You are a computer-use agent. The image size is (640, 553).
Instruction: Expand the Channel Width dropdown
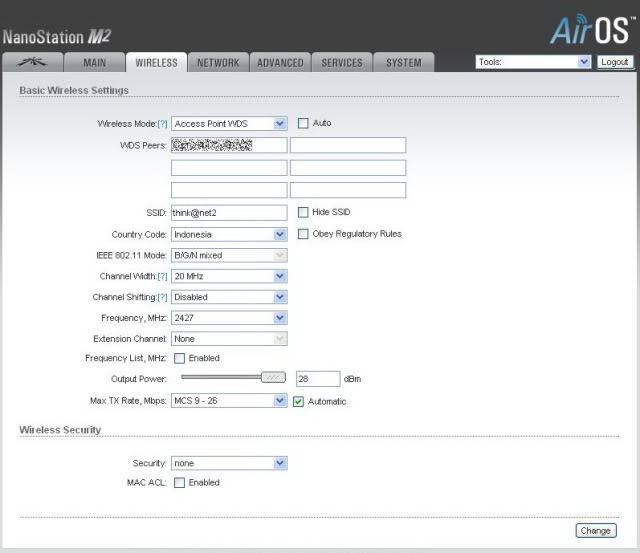point(229,276)
